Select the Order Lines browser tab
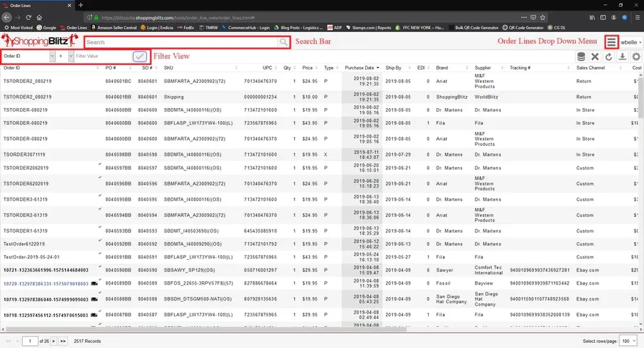The image size is (644, 348). click(x=36, y=5)
